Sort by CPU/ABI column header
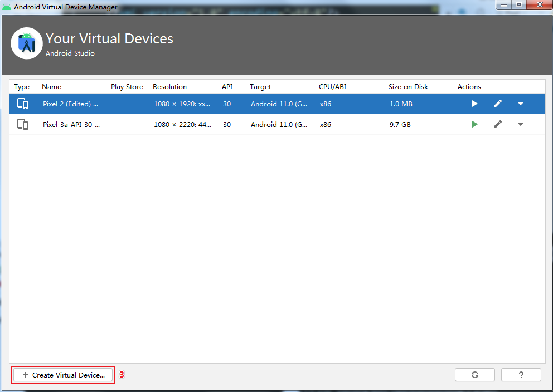 (349, 87)
